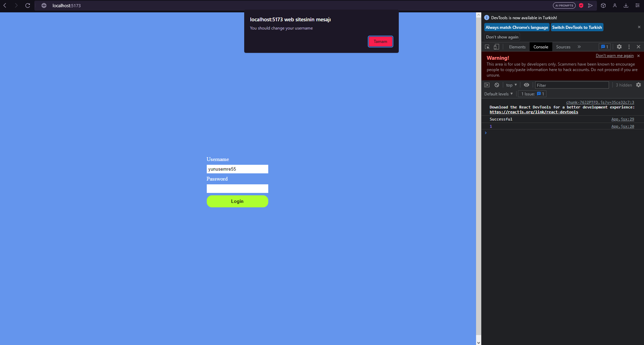Switch to the Sources tab

pos(563,47)
